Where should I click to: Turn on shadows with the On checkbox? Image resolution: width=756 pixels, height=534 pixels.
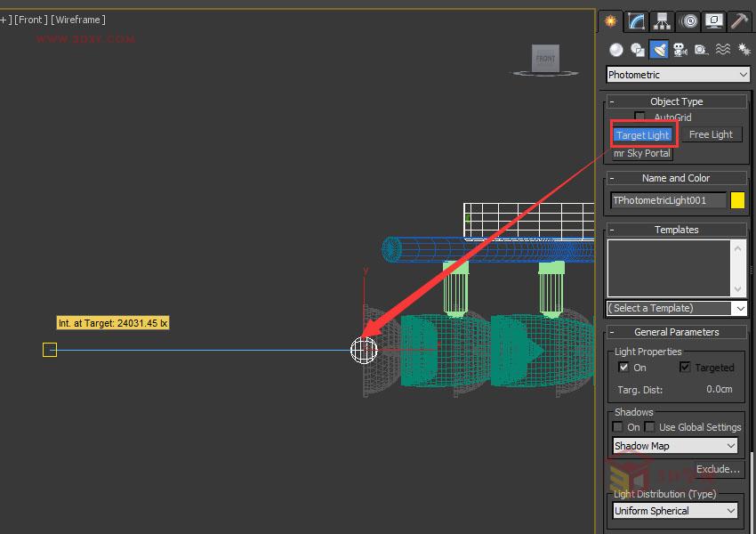[618, 426]
